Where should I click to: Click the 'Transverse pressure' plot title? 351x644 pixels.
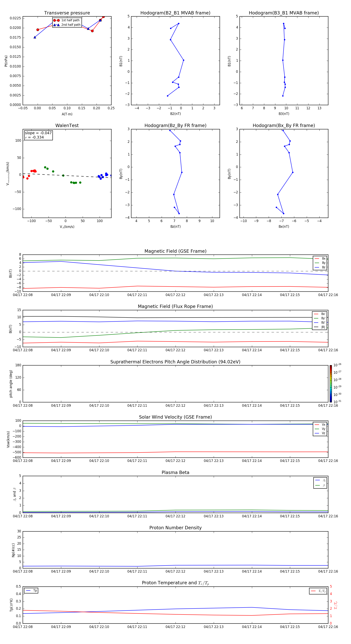point(67,13)
